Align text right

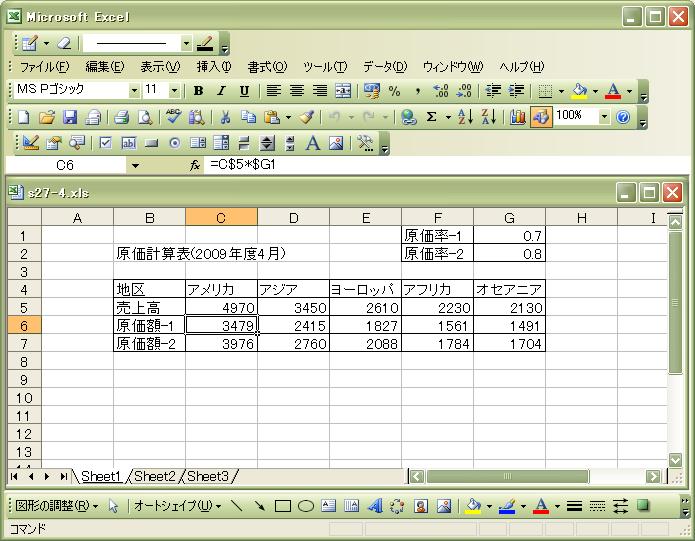[x=320, y=91]
